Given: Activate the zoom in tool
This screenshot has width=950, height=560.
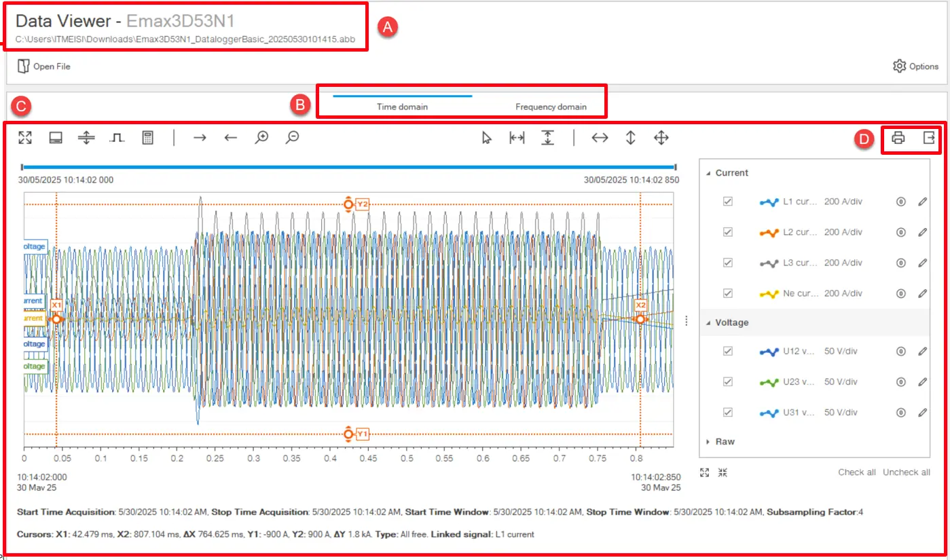Looking at the screenshot, I should 261,137.
